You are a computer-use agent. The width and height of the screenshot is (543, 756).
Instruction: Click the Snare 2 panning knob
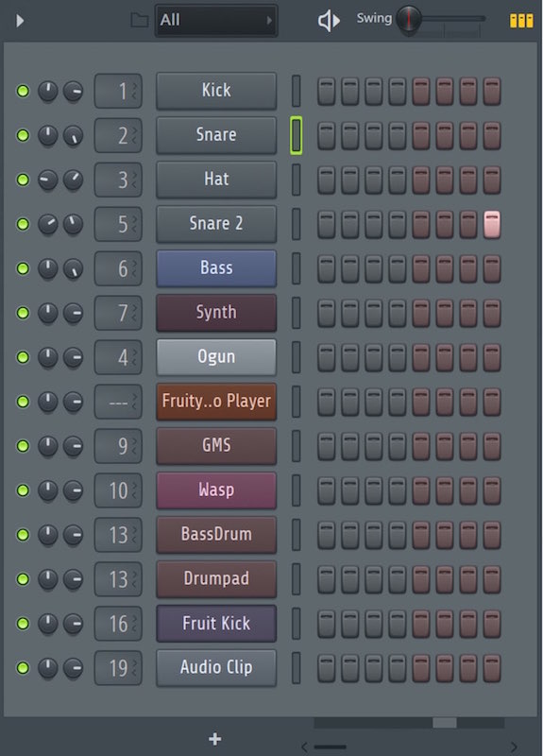[48, 224]
